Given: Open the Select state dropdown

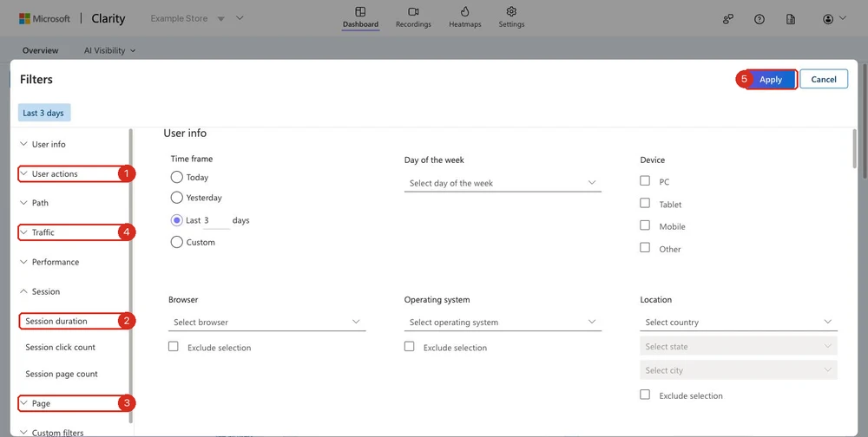Looking at the screenshot, I should point(739,346).
